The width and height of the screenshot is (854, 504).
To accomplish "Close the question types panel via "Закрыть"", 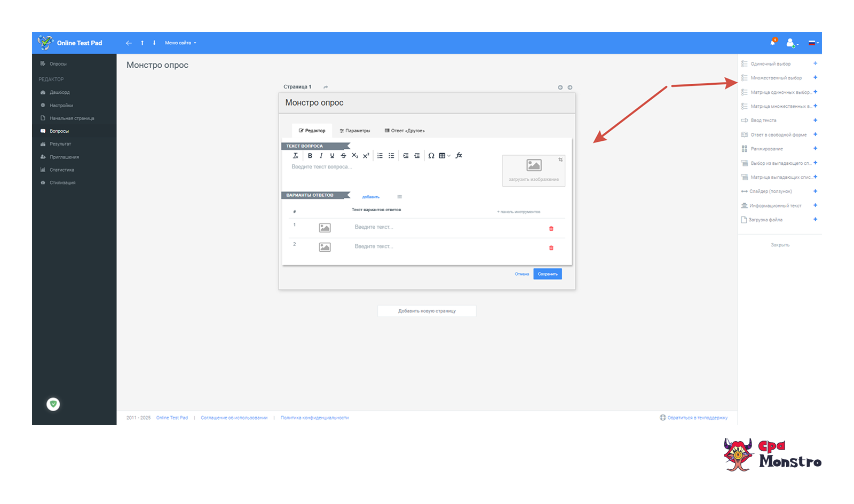I will [x=780, y=245].
